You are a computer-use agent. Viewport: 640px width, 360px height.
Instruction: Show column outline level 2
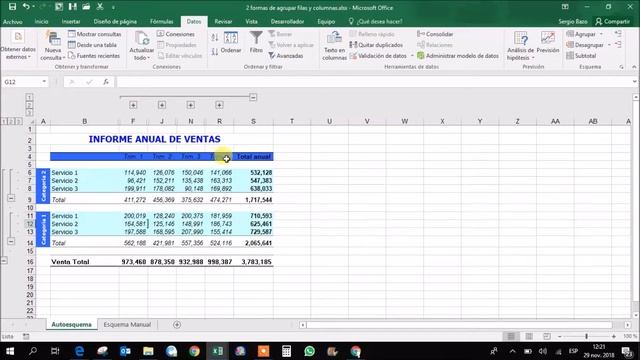(29, 105)
